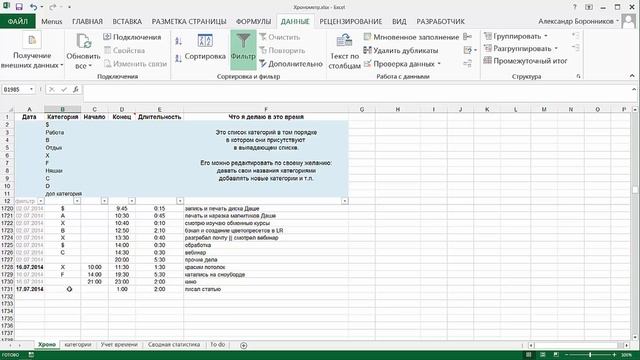The width and height of the screenshot is (640, 360).
Task: Click the zoom slider in the status bar
Action: pyautogui.click(x=590, y=355)
